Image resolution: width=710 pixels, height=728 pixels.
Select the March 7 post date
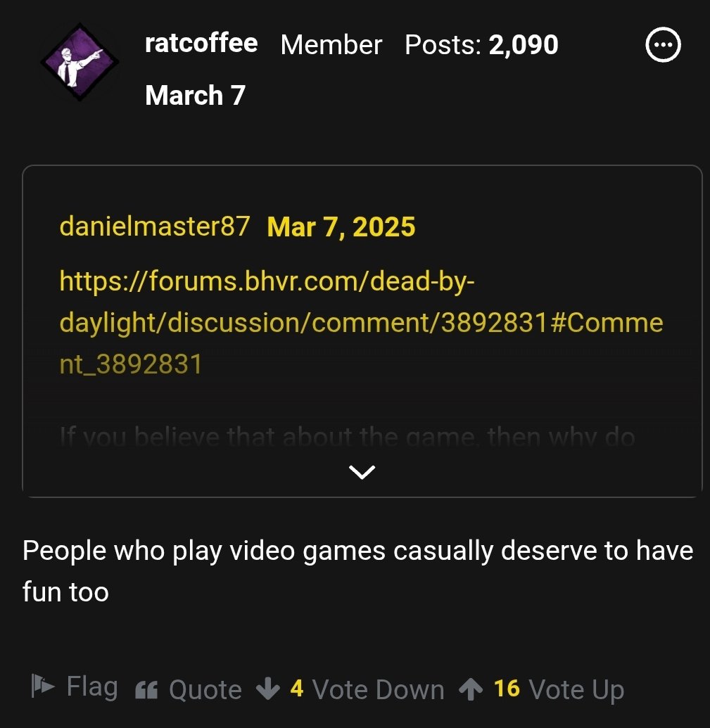194,96
